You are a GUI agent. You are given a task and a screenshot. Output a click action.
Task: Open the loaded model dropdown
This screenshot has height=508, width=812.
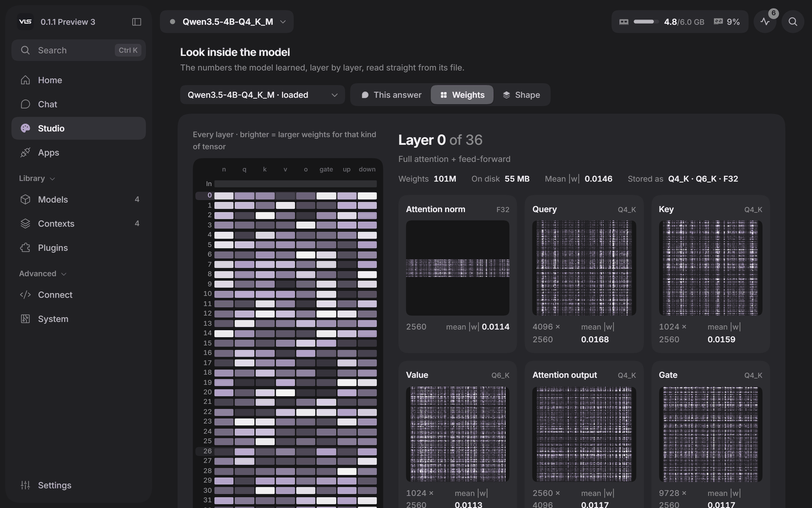262,95
